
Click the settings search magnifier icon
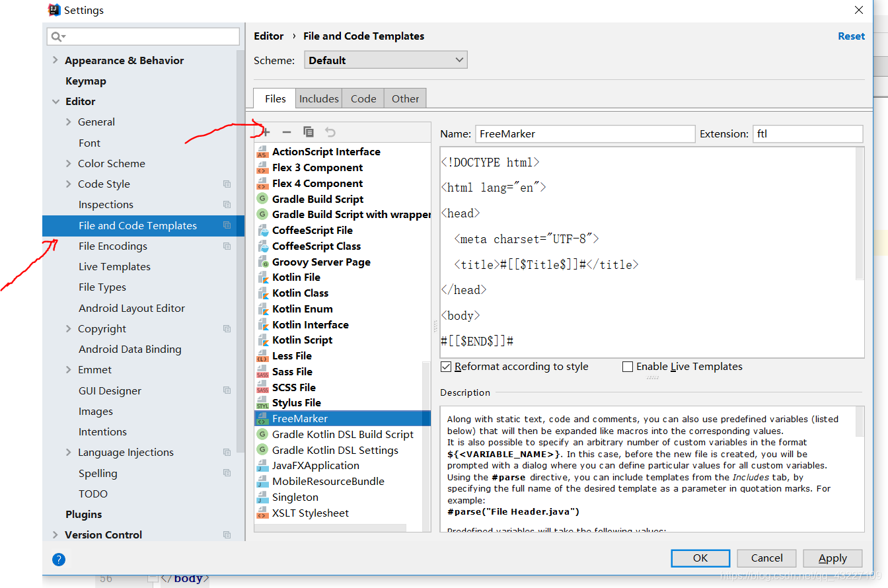[x=57, y=36]
